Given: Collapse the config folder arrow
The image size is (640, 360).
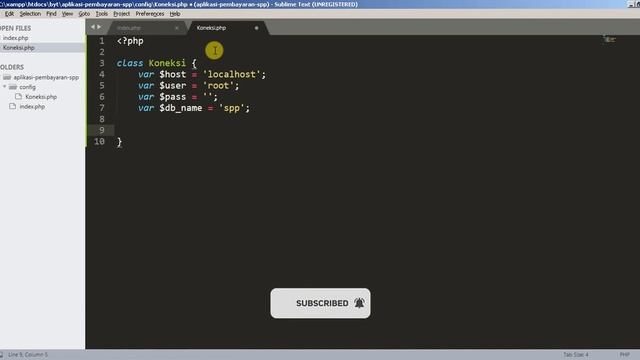Looking at the screenshot, I should pos(4,87).
